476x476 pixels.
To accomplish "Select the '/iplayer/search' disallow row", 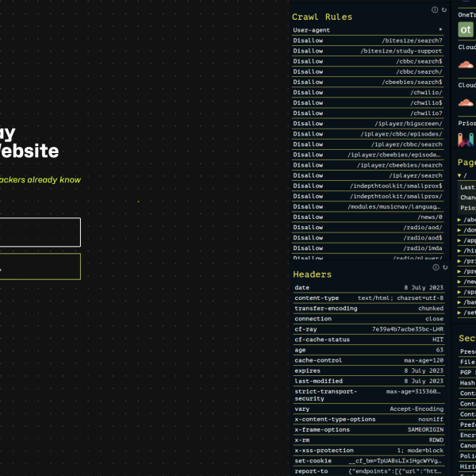I will 367,175.
